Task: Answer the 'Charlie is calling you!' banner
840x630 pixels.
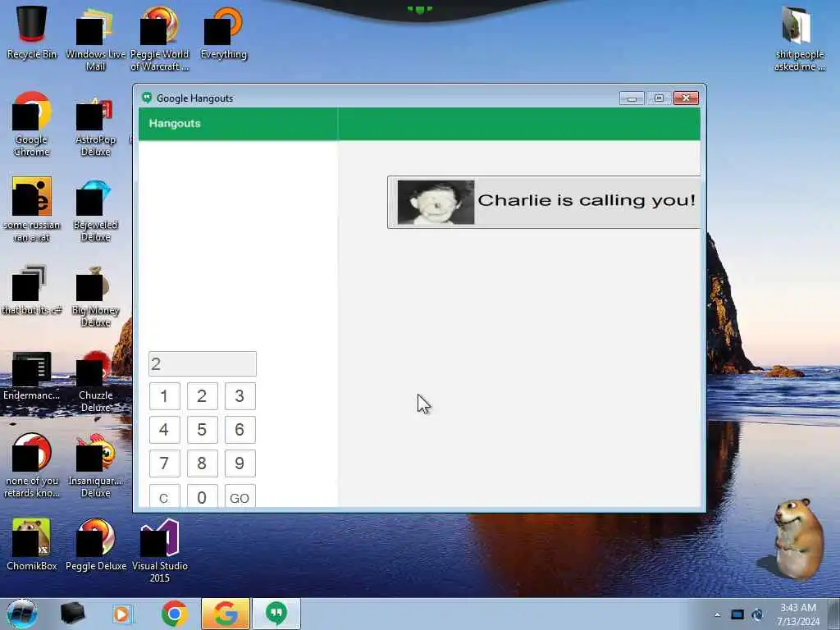Action: tap(543, 202)
